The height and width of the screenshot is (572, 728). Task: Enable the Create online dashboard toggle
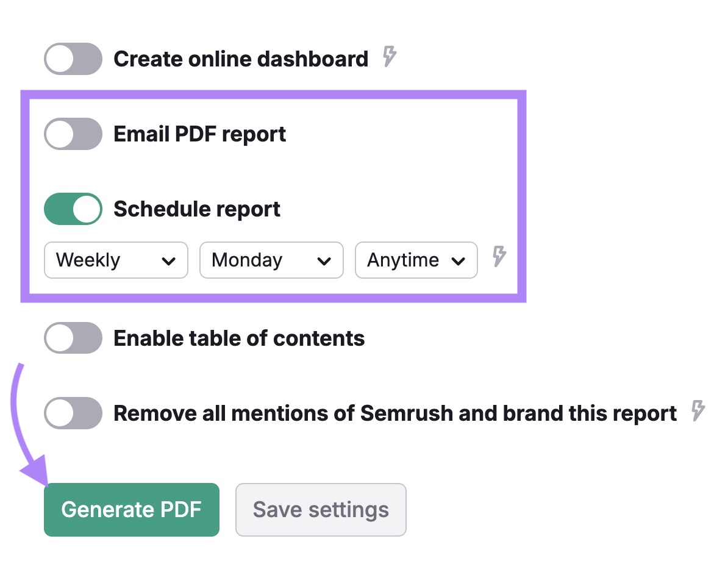73,59
